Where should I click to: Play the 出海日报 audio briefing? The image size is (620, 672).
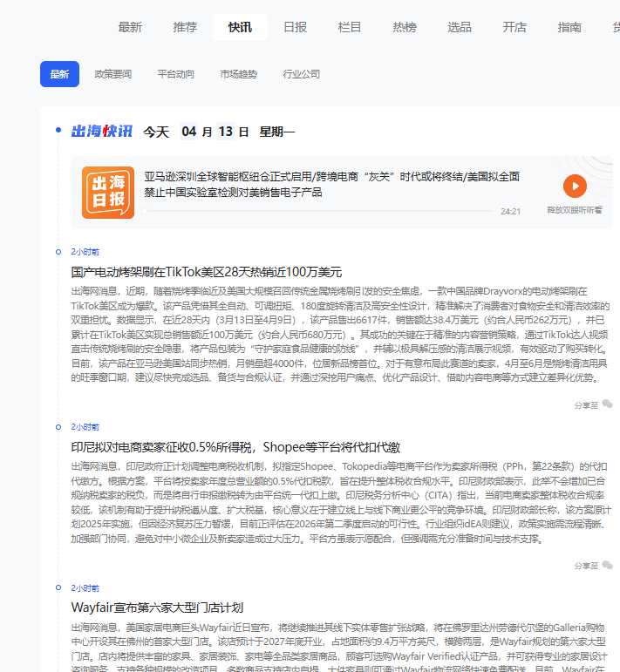(x=575, y=186)
